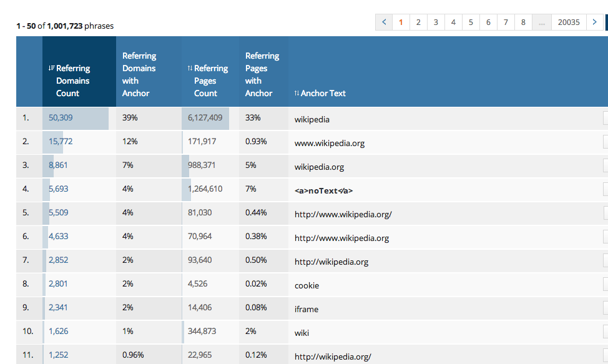This screenshot has width=608, height=364.
Task: Open the 4,633 domains count link
Action: [58, 236]
